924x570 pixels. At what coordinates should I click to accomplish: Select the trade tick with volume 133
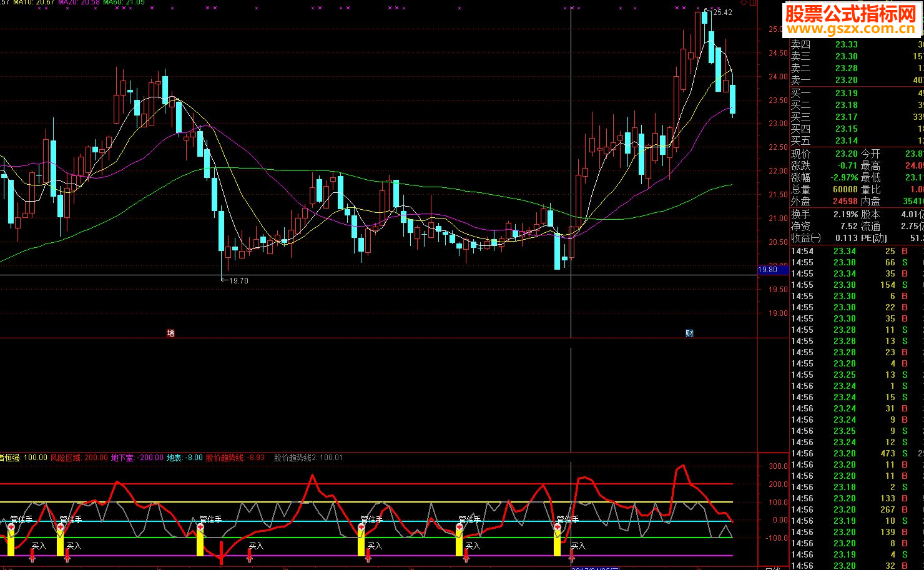tap(857, 498)
